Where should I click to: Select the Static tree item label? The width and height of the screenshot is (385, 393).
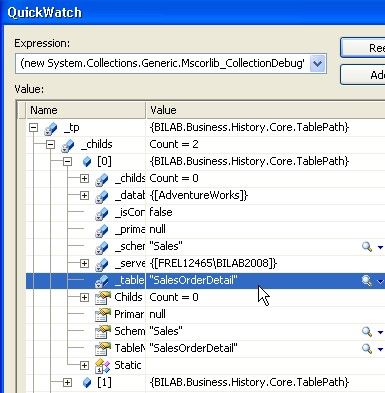click(x=128, y=365)
